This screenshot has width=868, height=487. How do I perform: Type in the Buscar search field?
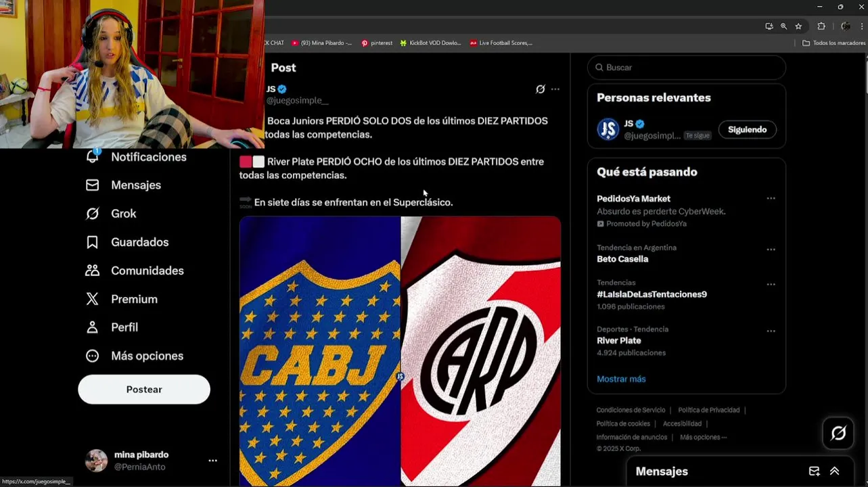coord(687,68)
